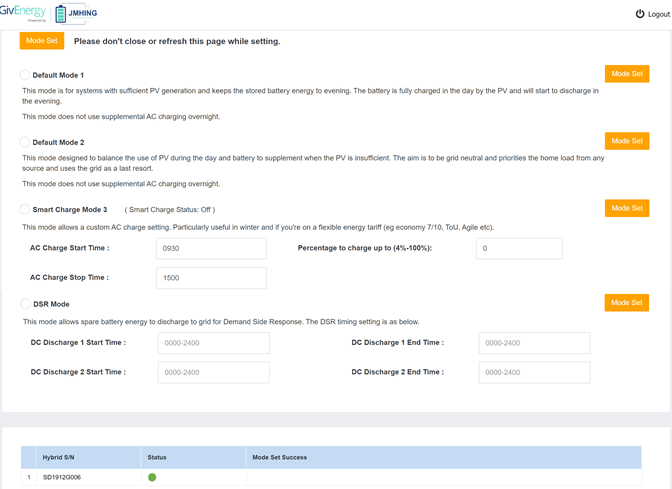The width and height of the screenshot is (672, 489).
Task: Click the DC Discharge 1 End Time field
Action: point(534,343)
